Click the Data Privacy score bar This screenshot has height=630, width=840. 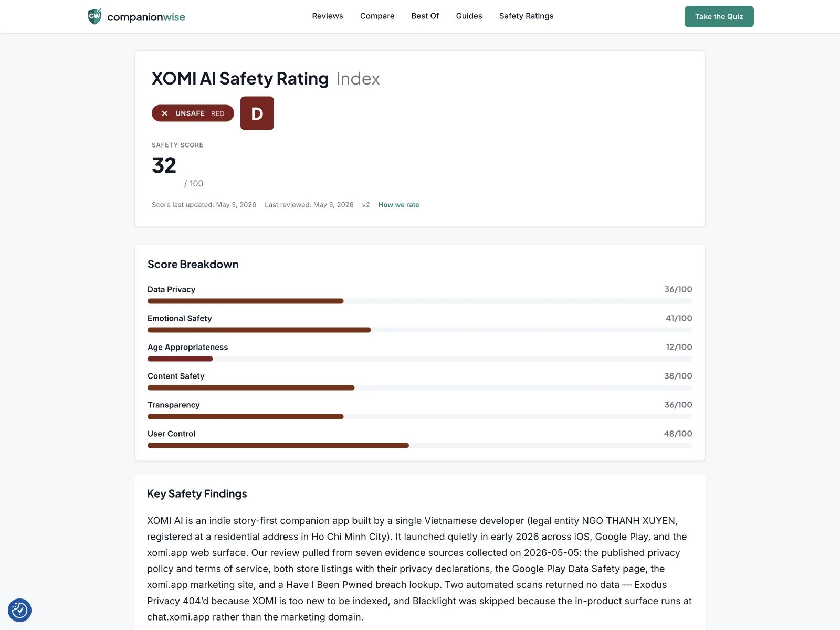[419, 301]
